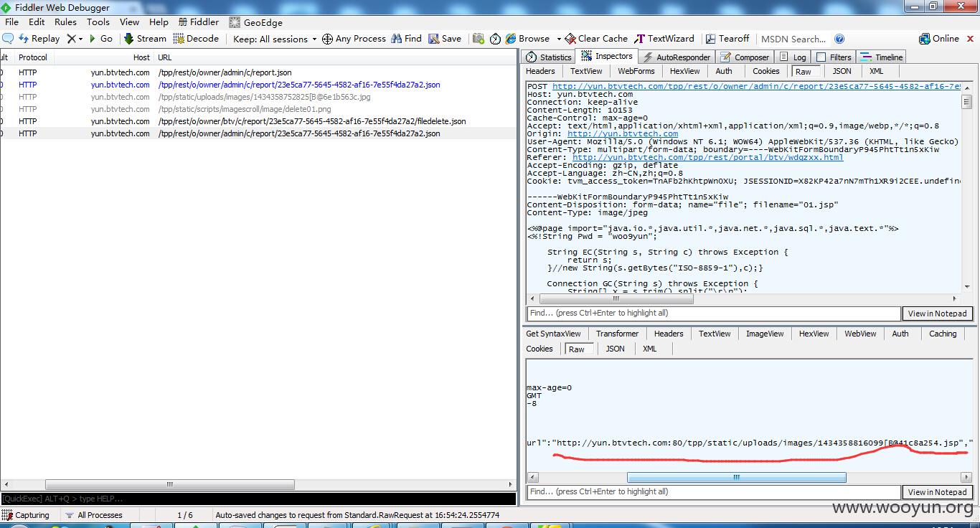Click the POST request URL link

tap(757, 86)
